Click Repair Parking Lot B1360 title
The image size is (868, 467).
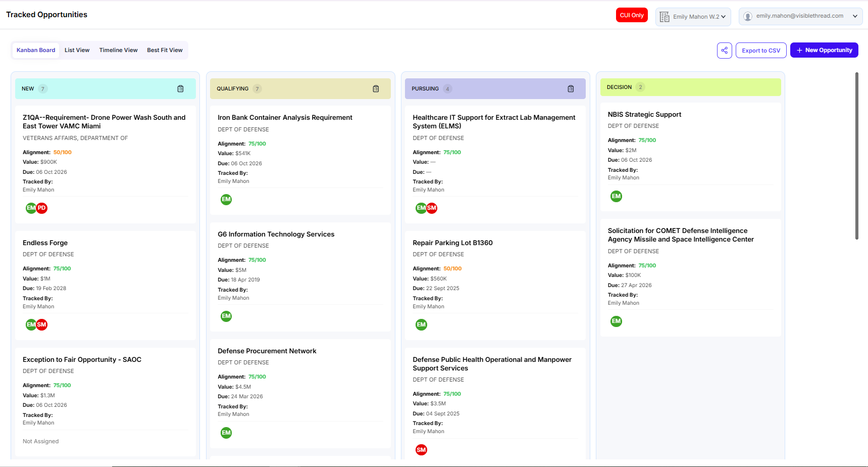pos(452,243)
